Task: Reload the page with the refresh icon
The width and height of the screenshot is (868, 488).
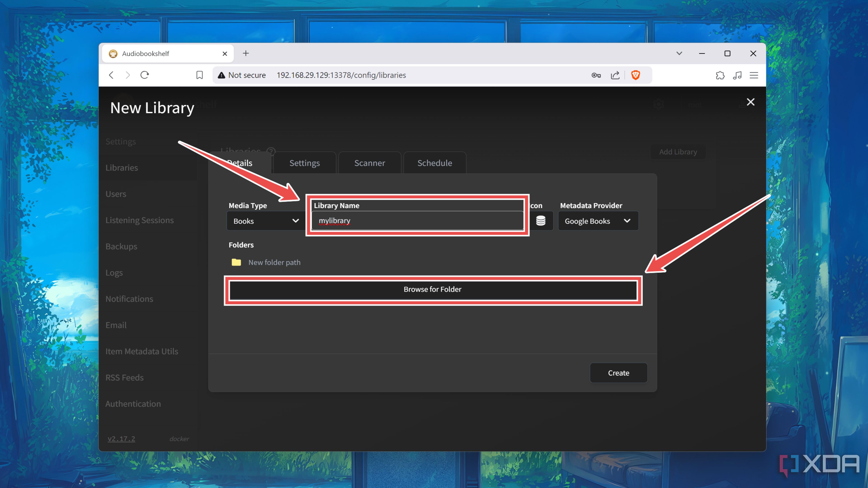Action: [145, 75]
